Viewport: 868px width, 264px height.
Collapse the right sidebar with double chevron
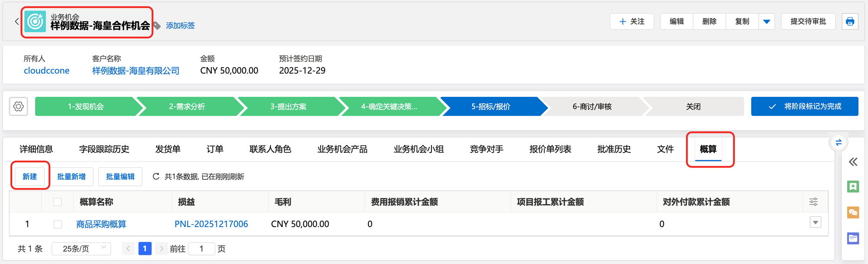point(853,162)
